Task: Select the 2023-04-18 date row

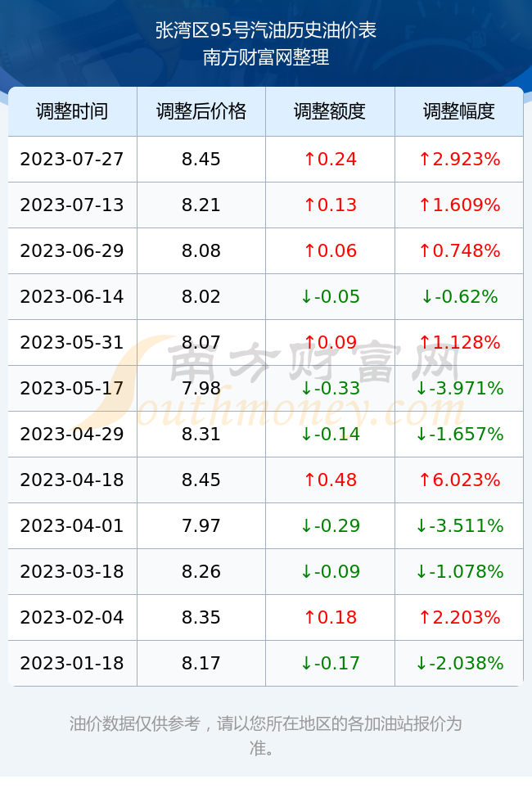Action: pos(265,480)
